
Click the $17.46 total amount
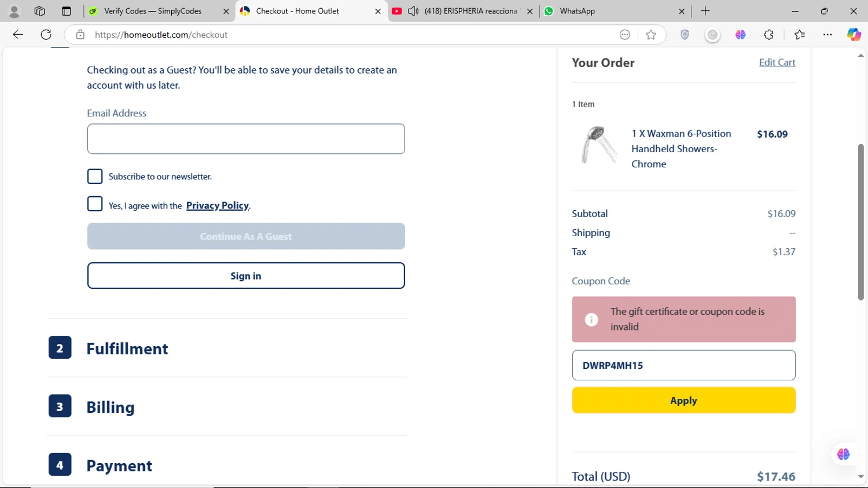776,476
